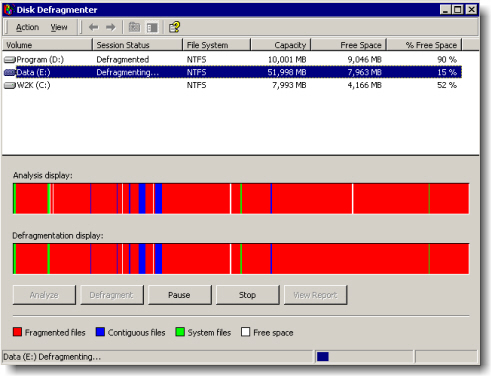Viewport: 491px width, 376px height.
Task: Click the NTFS cell in the W2K (C:) row
Action: 196,85
